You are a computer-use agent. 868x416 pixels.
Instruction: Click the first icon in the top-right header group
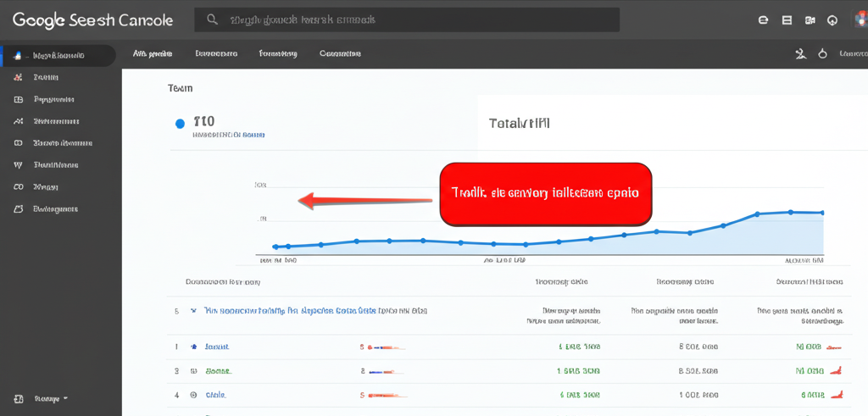tap(763, 19)
